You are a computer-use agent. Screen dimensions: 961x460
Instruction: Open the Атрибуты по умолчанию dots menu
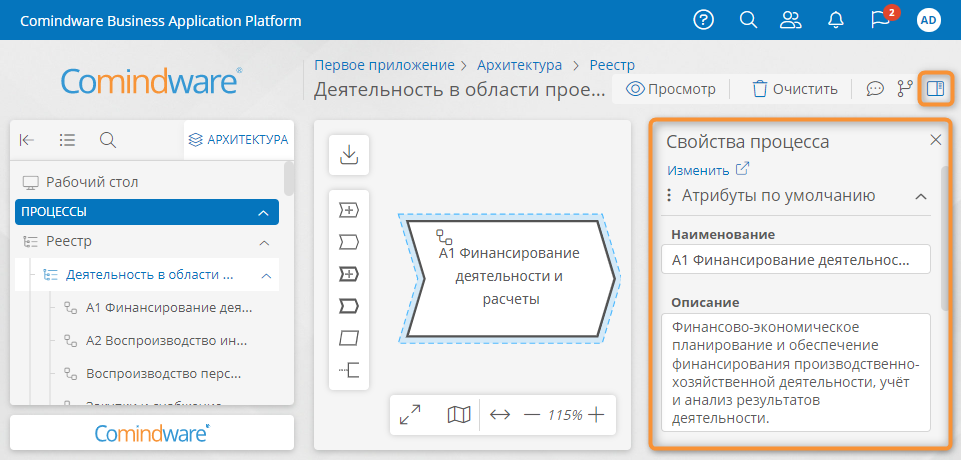click(x=669, y=196)
